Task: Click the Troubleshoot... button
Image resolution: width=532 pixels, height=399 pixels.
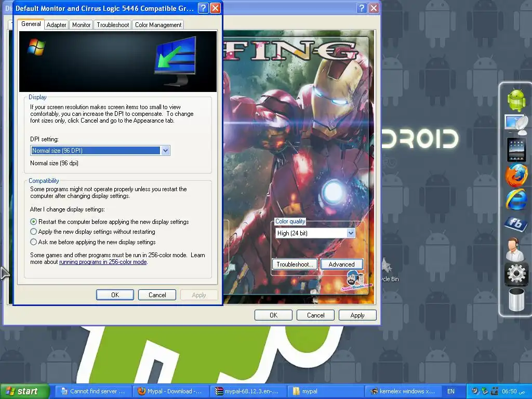Action: point(295,264)
